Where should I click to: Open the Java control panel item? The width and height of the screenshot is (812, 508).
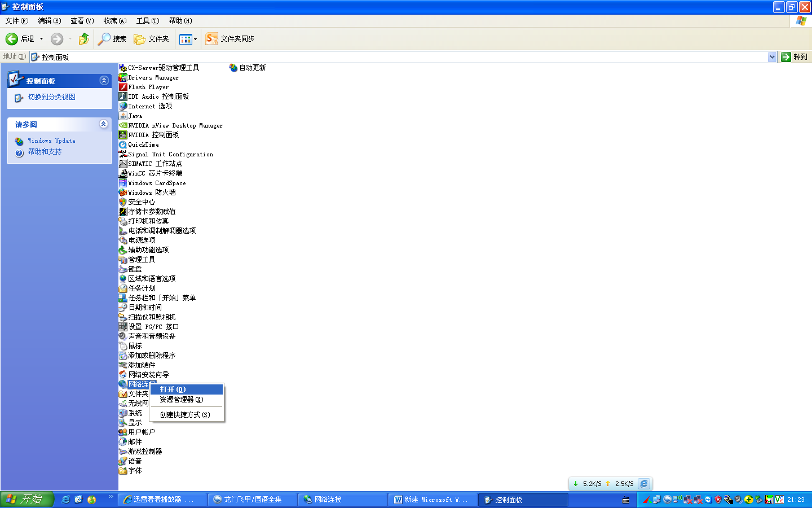(x=135, y=116)
